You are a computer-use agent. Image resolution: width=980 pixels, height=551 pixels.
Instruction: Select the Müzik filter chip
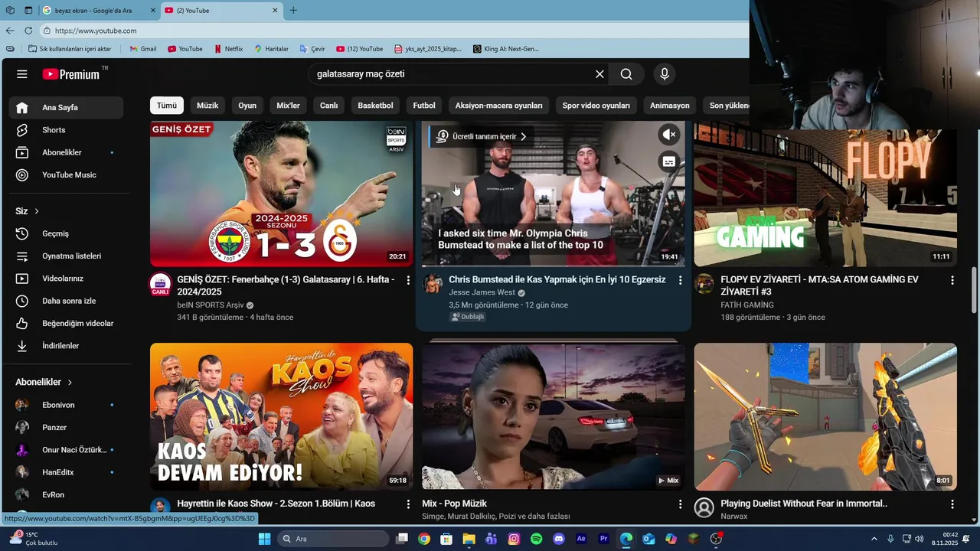(x=207, y=106)
